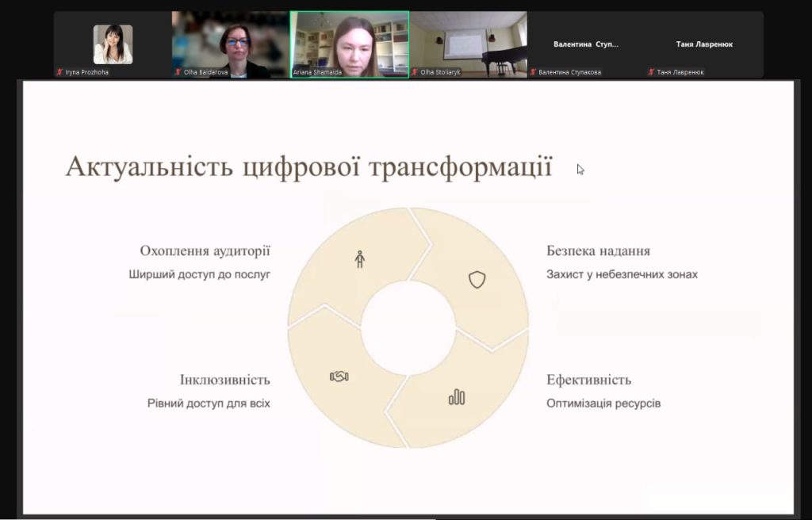This screenshot has width=812, height=520.
Task: Click muted mic icon beside Iryna Prozhoha
Action: coord(59,72)
